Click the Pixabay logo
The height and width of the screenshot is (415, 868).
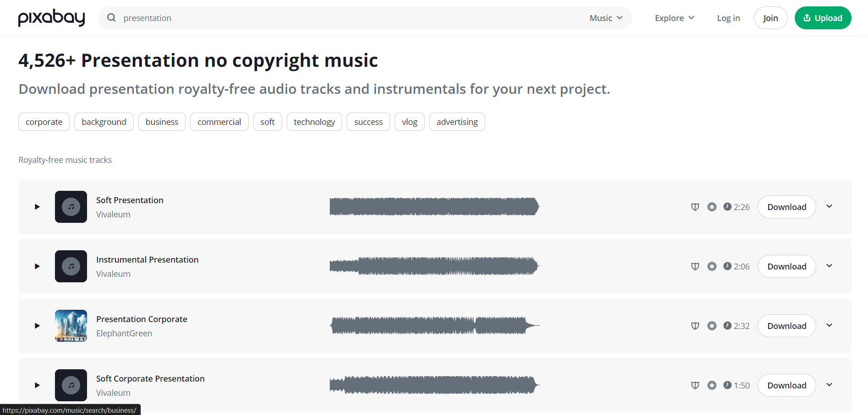coord(51,18)
